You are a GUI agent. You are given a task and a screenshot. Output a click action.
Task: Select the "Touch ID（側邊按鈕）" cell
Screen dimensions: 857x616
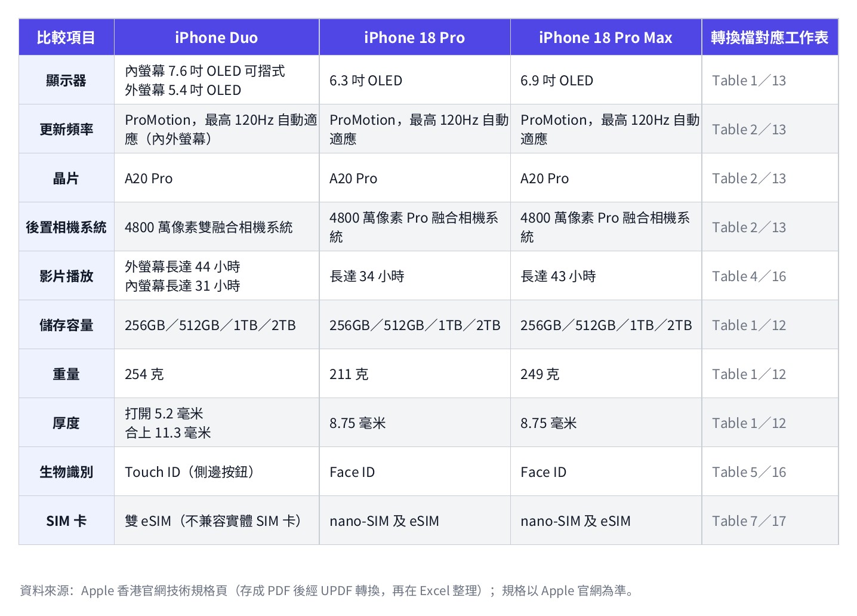pyautogui.click(x=216, y=472)
